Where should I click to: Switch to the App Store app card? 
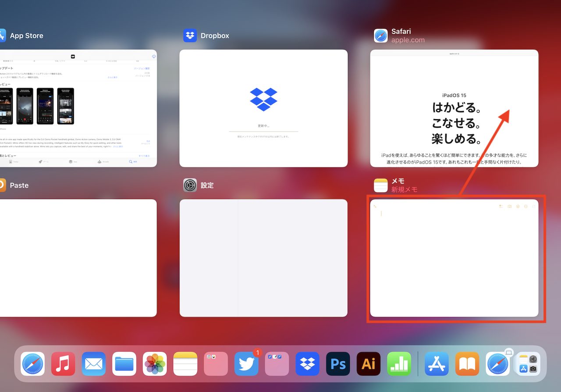tap(78, 108)
